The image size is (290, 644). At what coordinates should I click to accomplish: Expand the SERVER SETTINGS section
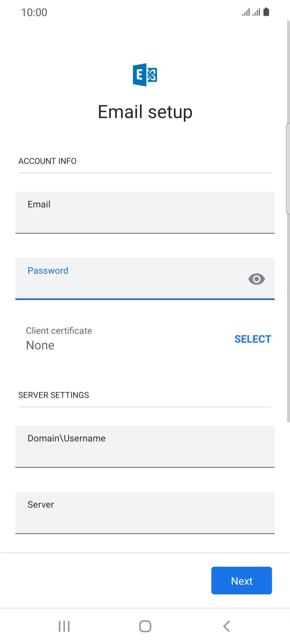[53, 395]
